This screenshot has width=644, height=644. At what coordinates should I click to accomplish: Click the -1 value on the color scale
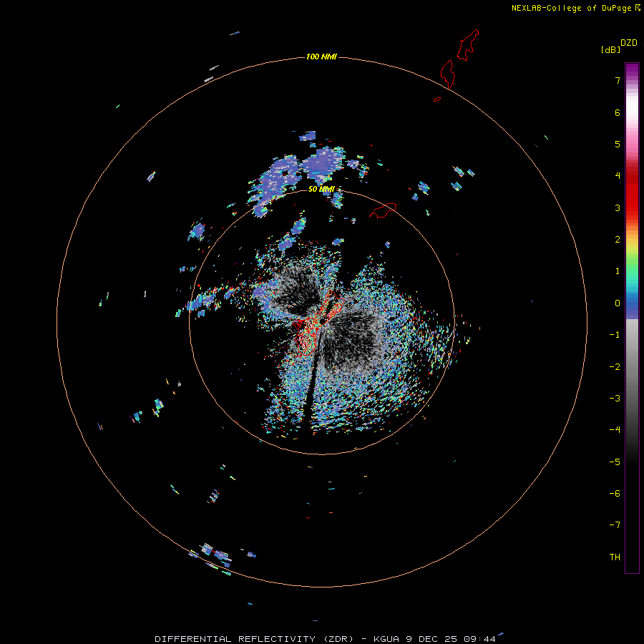[x=615, y=335]
